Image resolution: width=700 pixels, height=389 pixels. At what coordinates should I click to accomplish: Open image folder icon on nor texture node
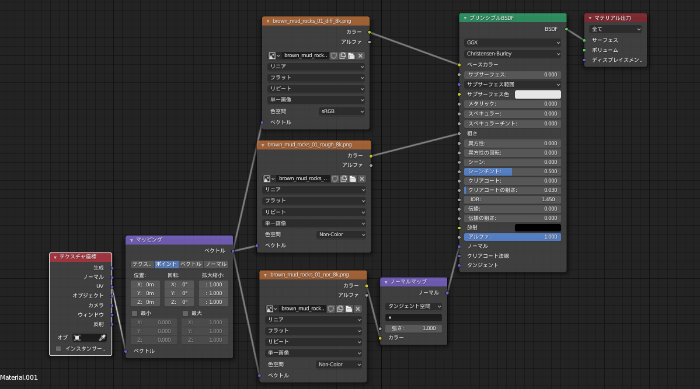pos(349,309)
